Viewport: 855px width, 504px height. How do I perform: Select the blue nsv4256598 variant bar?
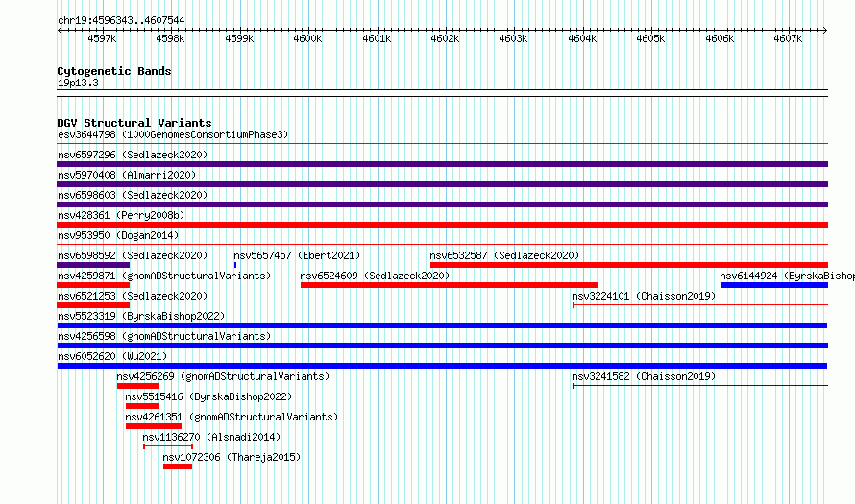pos(442,346)
